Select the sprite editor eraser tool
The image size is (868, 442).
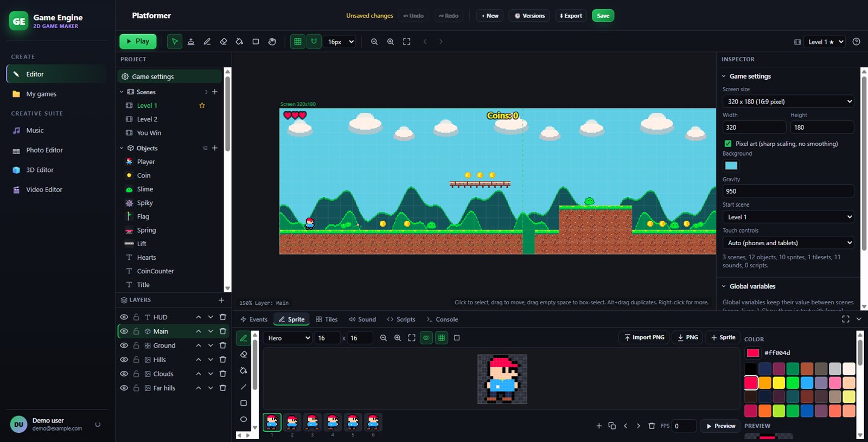tap(244, 355)
